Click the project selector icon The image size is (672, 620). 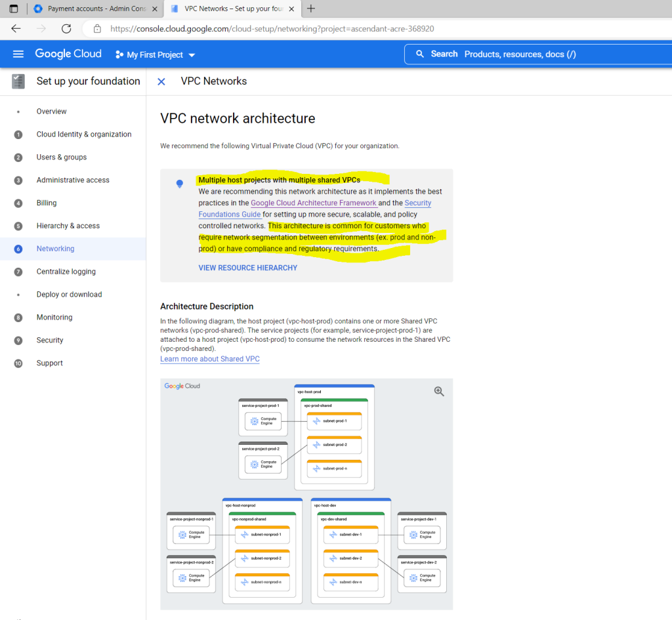119,54
